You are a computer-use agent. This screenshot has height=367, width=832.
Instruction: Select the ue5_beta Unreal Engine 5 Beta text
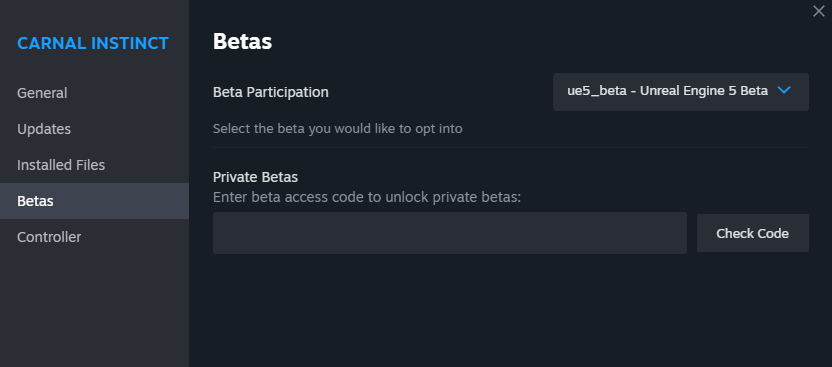pos(668,91)
